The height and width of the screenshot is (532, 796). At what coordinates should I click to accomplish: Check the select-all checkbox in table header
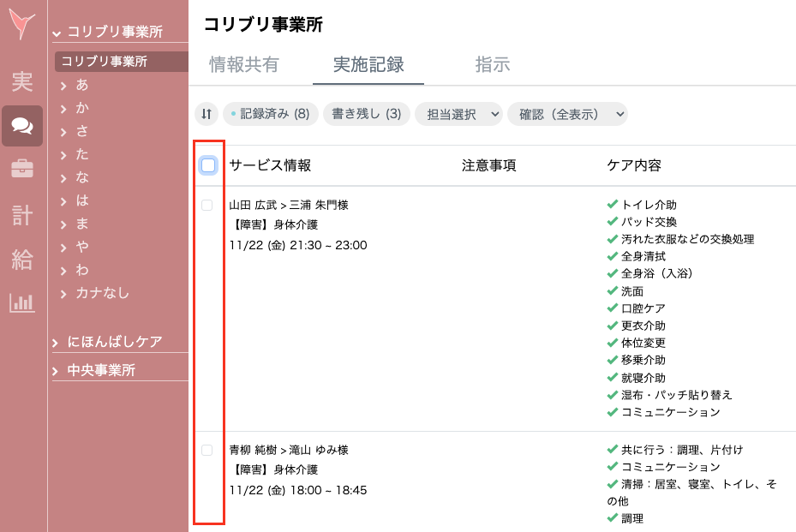[206, 164]
